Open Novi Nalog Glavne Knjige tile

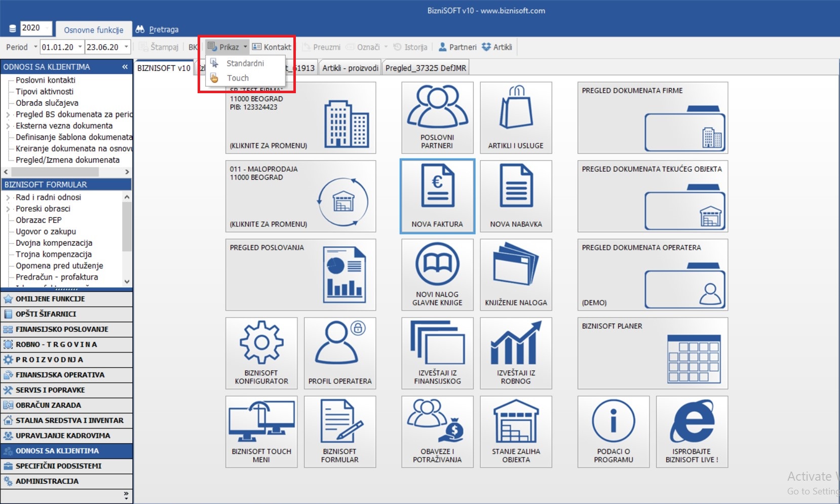(x=437, y=275)
